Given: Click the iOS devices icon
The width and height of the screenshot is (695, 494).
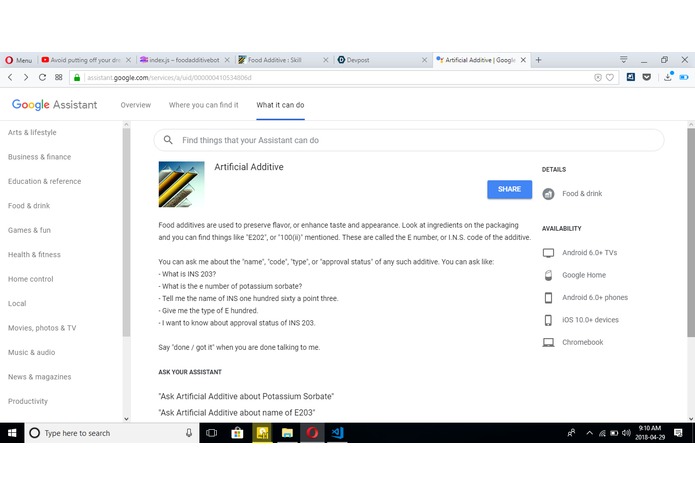Looking at the screenshot, I should 548,320.
